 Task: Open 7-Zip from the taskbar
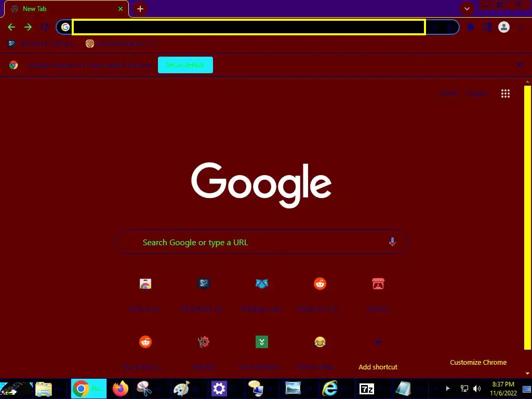click(367, 389)
